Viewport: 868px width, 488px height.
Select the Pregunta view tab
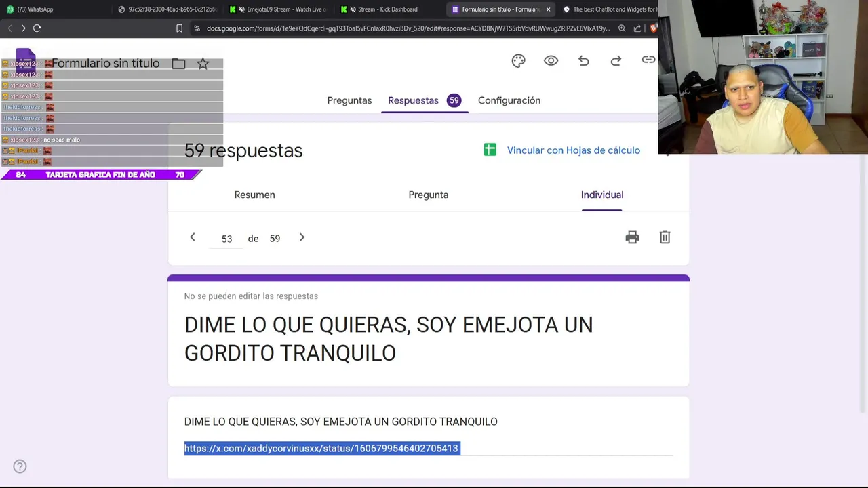[x=428, y=195]
